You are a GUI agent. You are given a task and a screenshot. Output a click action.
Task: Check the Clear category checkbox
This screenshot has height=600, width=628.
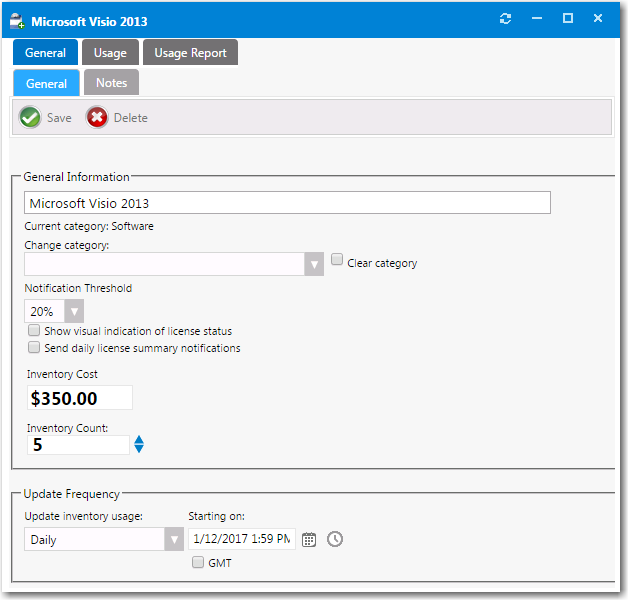337,260
